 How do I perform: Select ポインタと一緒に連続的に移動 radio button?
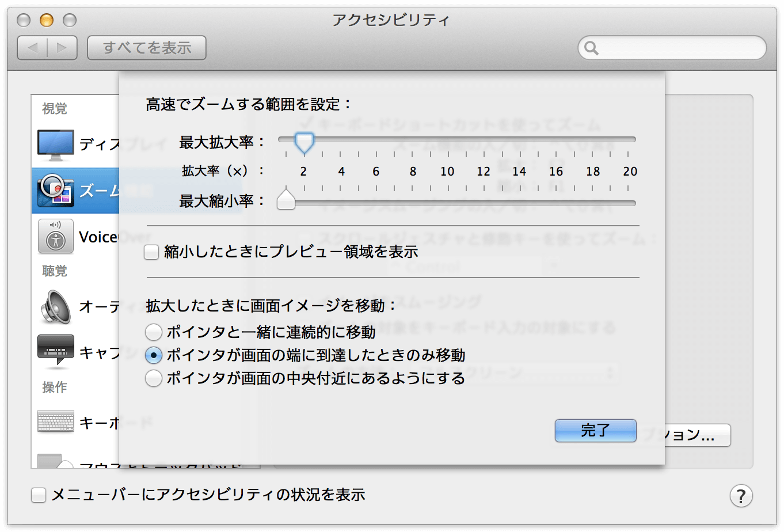(x=154, y=332)
